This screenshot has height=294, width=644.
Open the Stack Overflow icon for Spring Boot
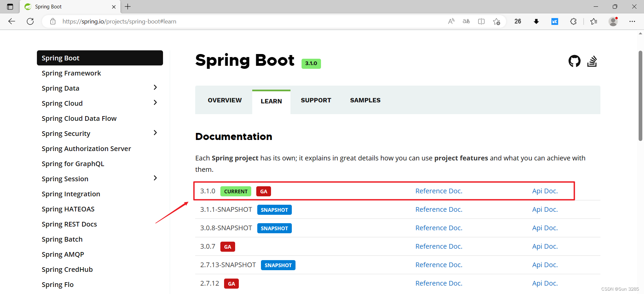tap(592, 61)
